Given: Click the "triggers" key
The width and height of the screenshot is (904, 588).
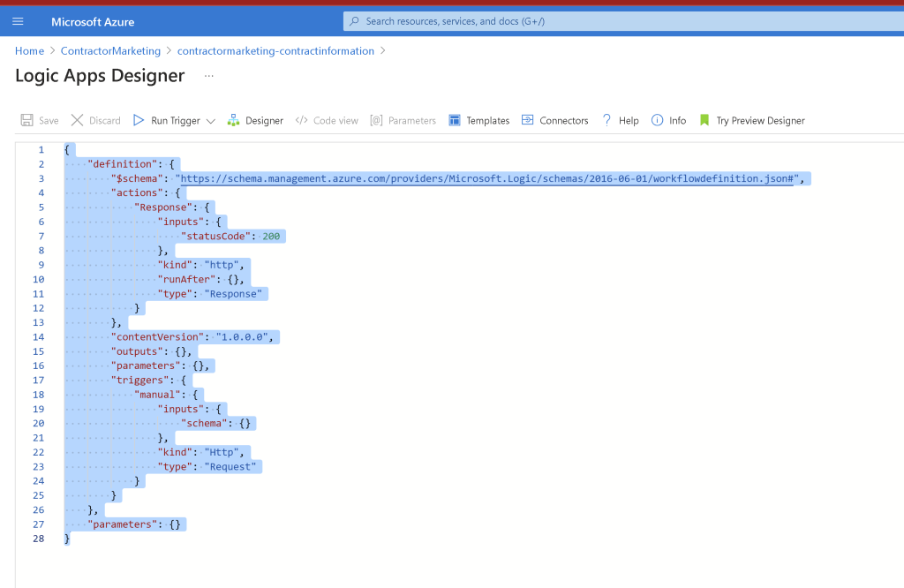Looking at the screenshot, I should click(140, 381).
